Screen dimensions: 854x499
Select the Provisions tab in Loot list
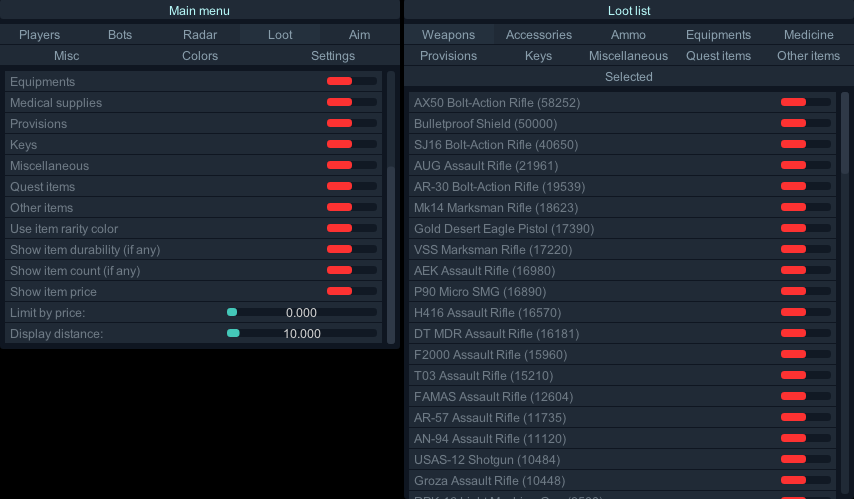448,56
